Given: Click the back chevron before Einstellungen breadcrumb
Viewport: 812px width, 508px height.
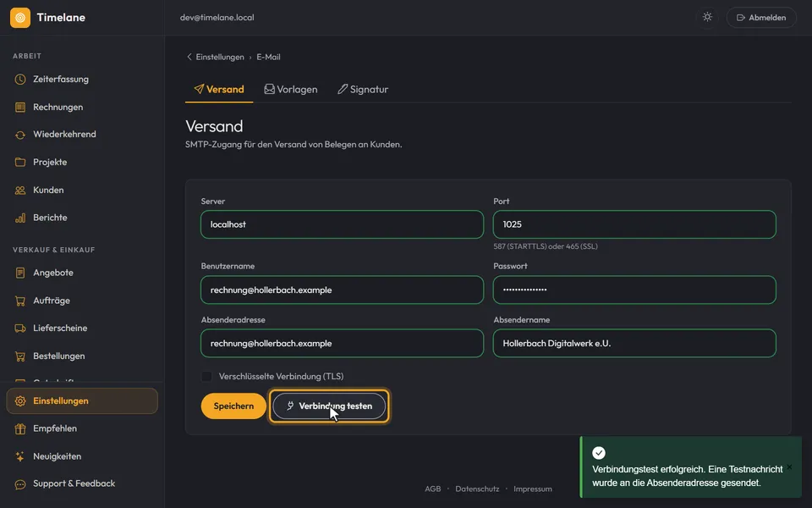Looking at the screenshot, I should (189, 57).
